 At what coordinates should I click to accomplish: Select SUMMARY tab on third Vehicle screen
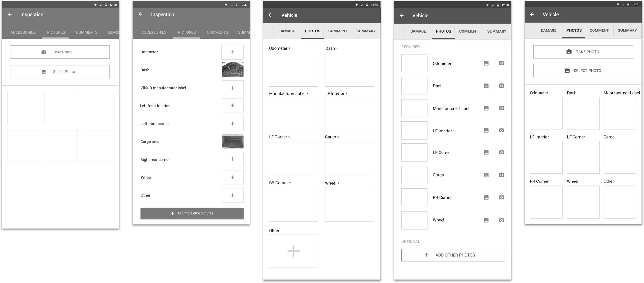pos(366,31)
